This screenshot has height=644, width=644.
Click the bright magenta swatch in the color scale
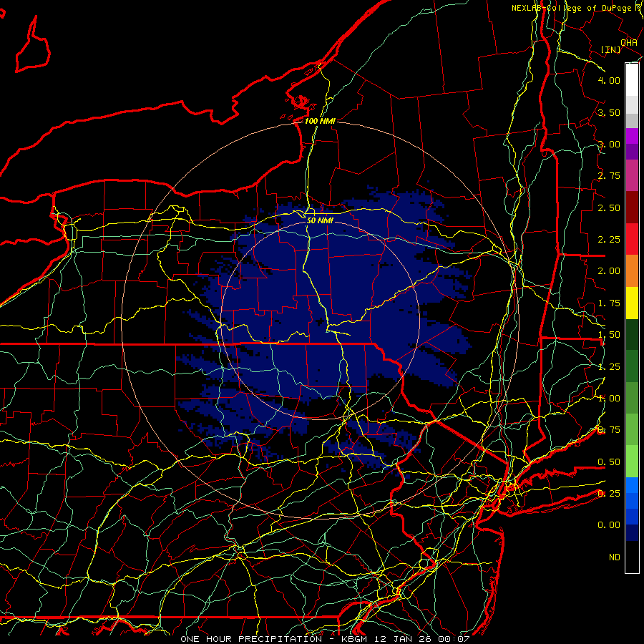coord(632,136)
